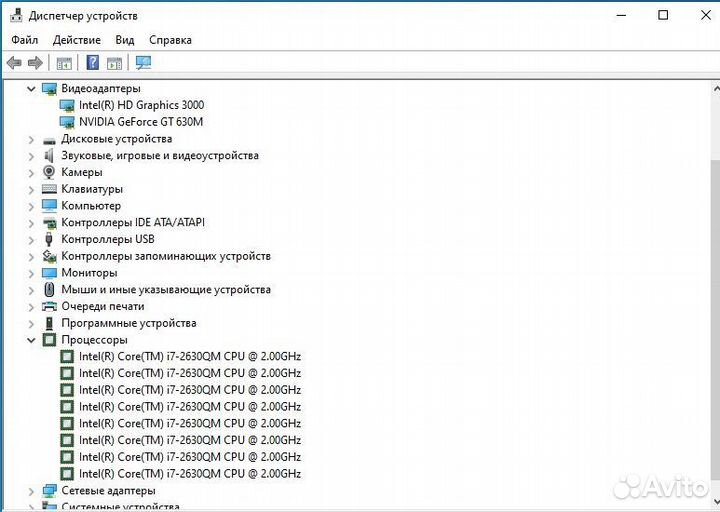Expand the Камеры category
The width and height of the screenshot is (720, 512).
click(x=31, y=173)
